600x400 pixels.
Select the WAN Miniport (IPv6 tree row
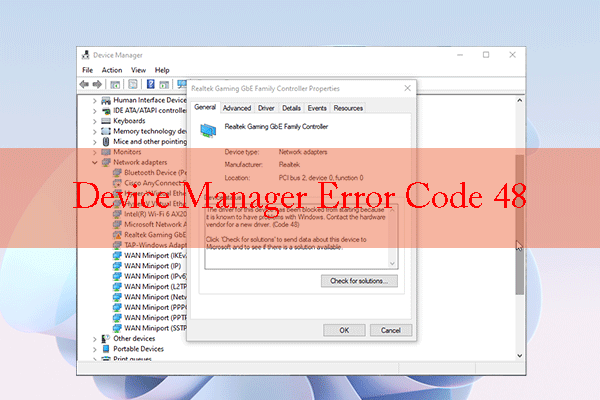click(x=149, y=276)
